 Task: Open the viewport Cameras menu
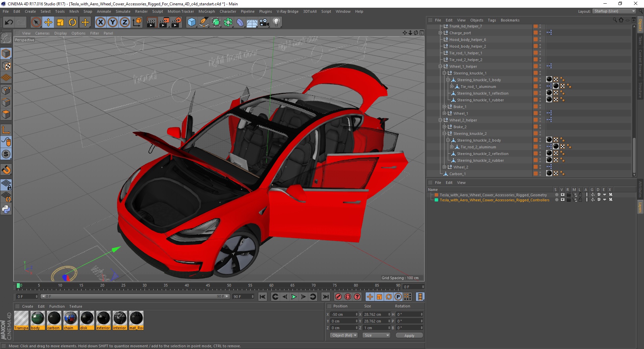tap(42, 33)
